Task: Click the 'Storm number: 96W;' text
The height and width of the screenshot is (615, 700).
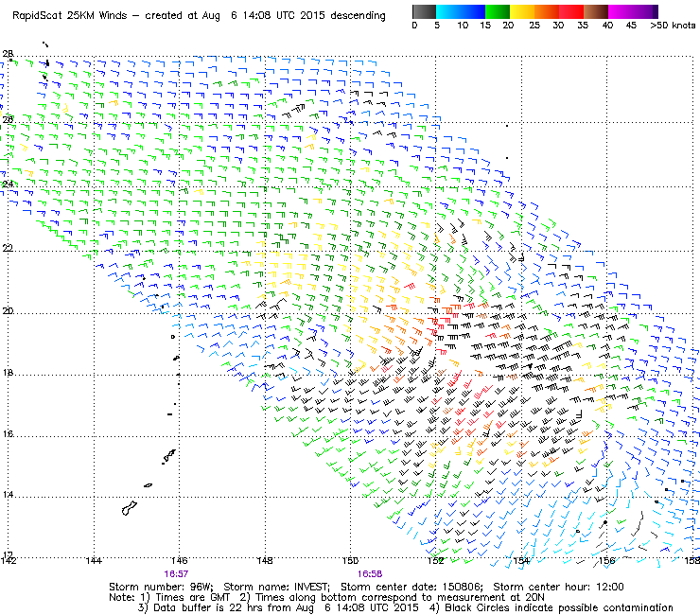Action: [x=161, y=587]
